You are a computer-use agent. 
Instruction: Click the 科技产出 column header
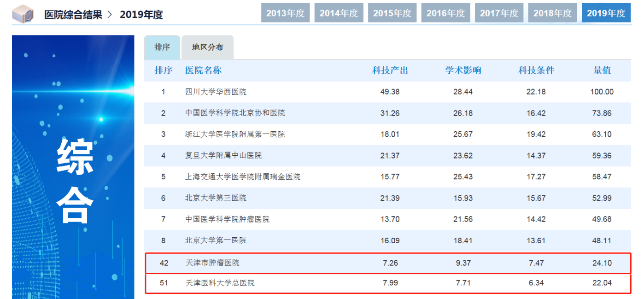(x=390, y=70)
